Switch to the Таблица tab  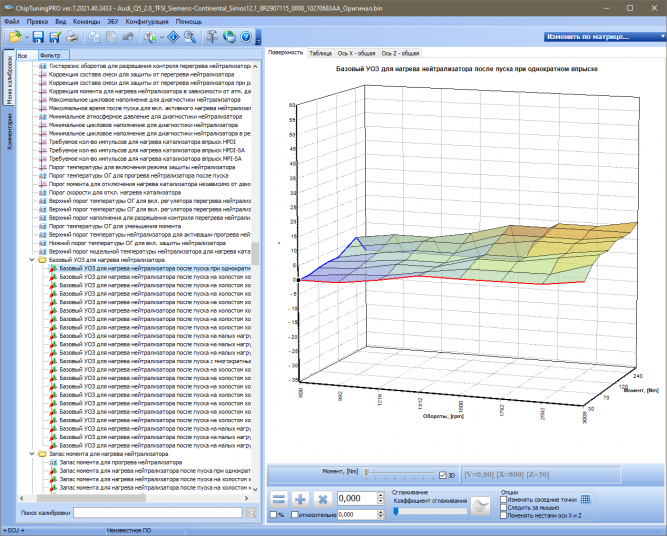coord(320,53)
